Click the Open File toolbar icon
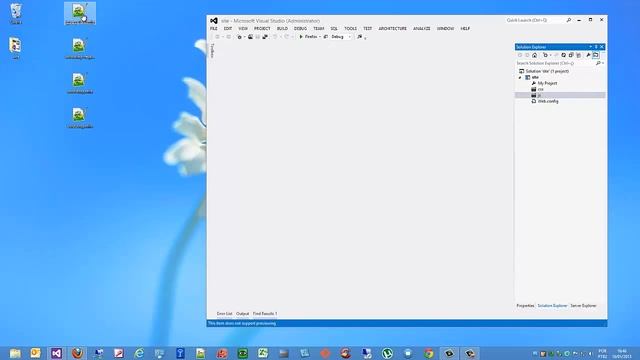 pos(250,37)
